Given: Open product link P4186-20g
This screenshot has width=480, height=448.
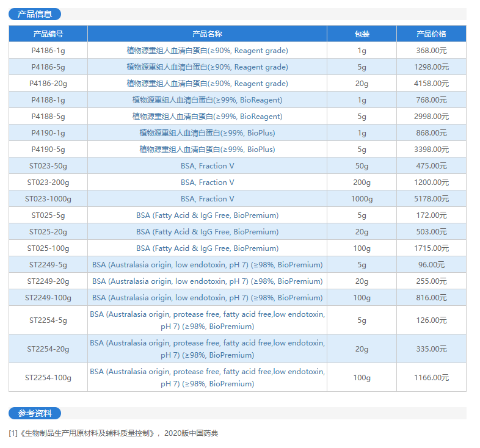Looking at the screenshot, I should [48, 84].
